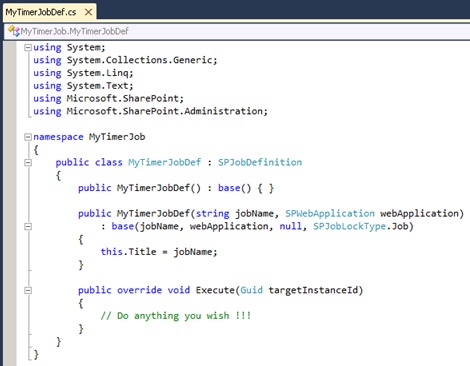Place cursor on the Guid type

click(x=251, y=290)
